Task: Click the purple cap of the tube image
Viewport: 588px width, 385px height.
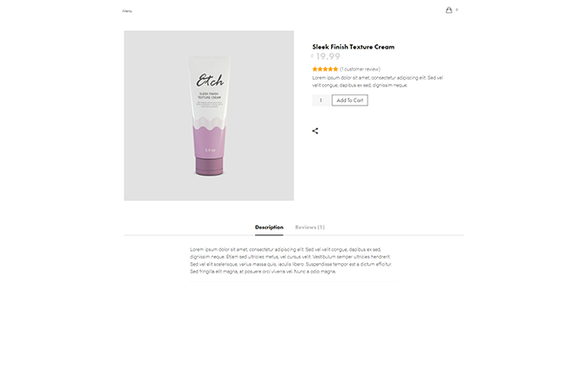Action: pyautogui.click(x=209, y=165)
